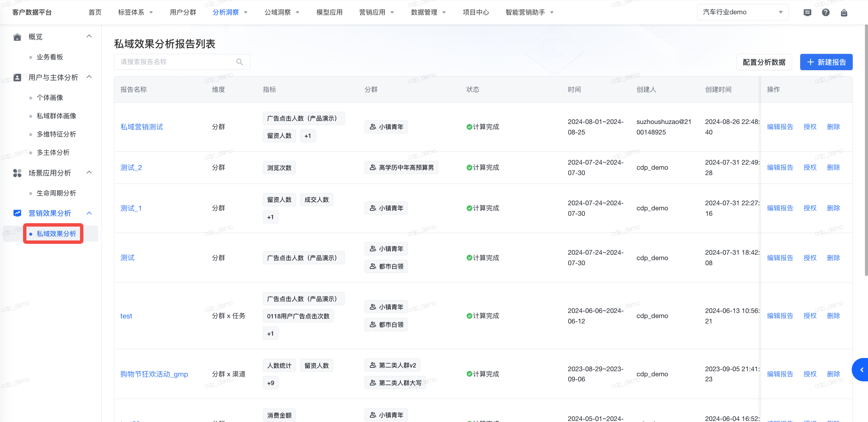
Task: Click 删除 for 测试_1 row
Action: [833, 208]
